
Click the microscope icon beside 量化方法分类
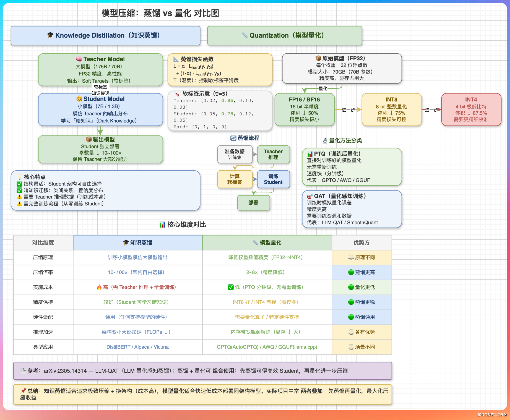tap(325, 141)
